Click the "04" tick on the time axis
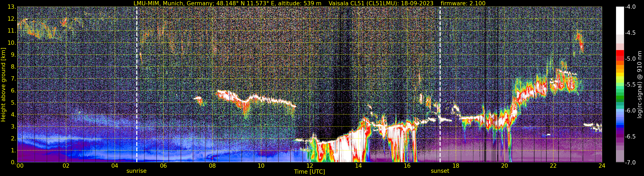 click(x=115, y=166)
